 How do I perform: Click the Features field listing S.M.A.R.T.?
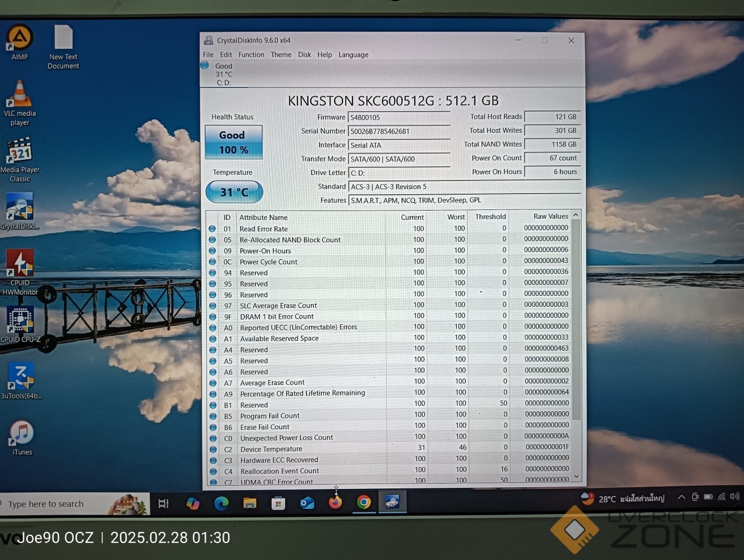(x=464, y=200)
